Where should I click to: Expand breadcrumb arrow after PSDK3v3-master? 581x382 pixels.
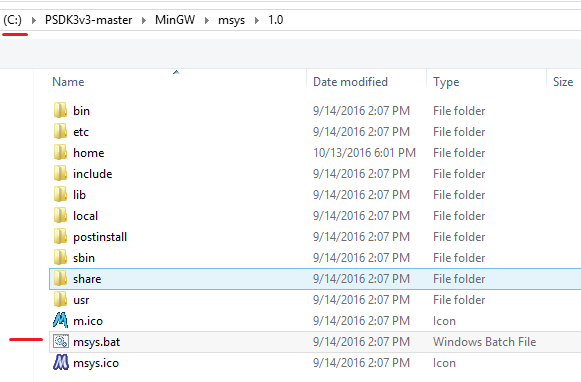pos(144,20)
